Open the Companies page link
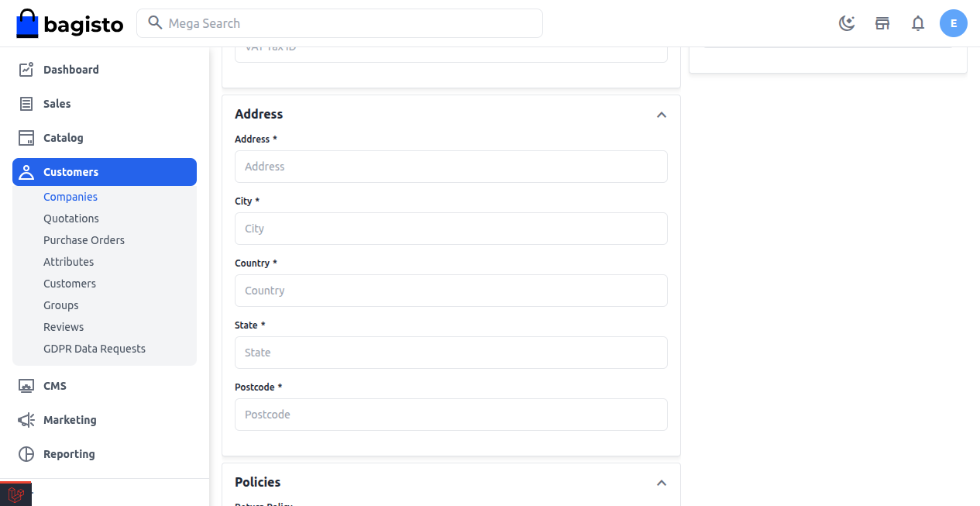980x506 pixels. pyautogui.click(x=70, y=196)
